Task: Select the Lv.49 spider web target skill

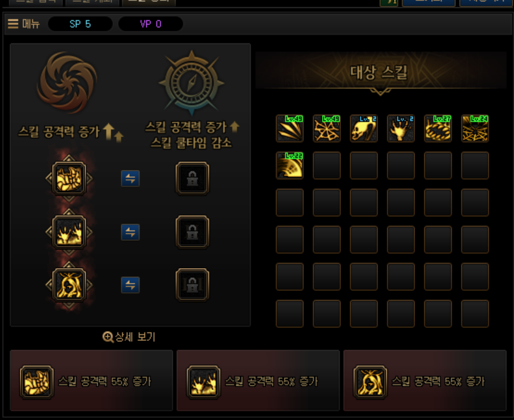Action: tap(327, 128)
